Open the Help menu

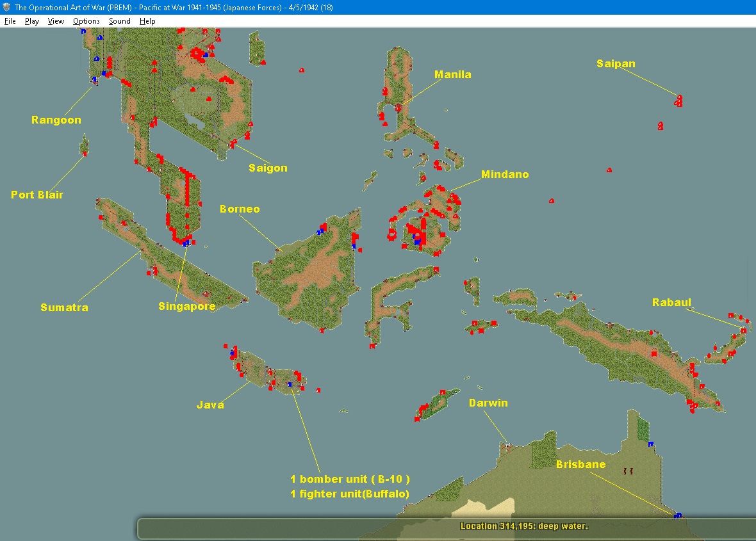coord(147,21)
